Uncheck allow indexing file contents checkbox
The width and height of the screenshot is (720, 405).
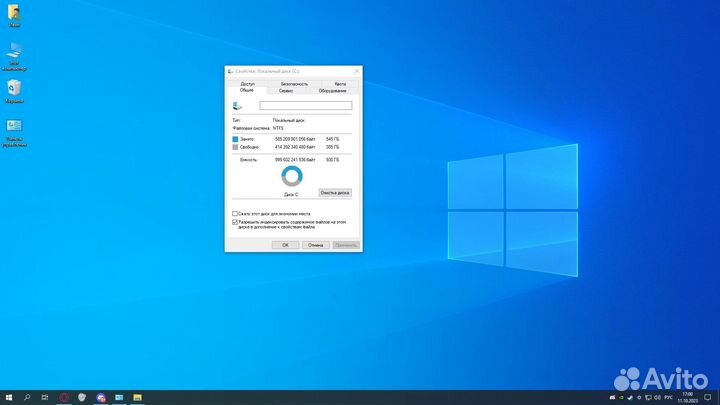pyautogui.click(x=235, y=222)
